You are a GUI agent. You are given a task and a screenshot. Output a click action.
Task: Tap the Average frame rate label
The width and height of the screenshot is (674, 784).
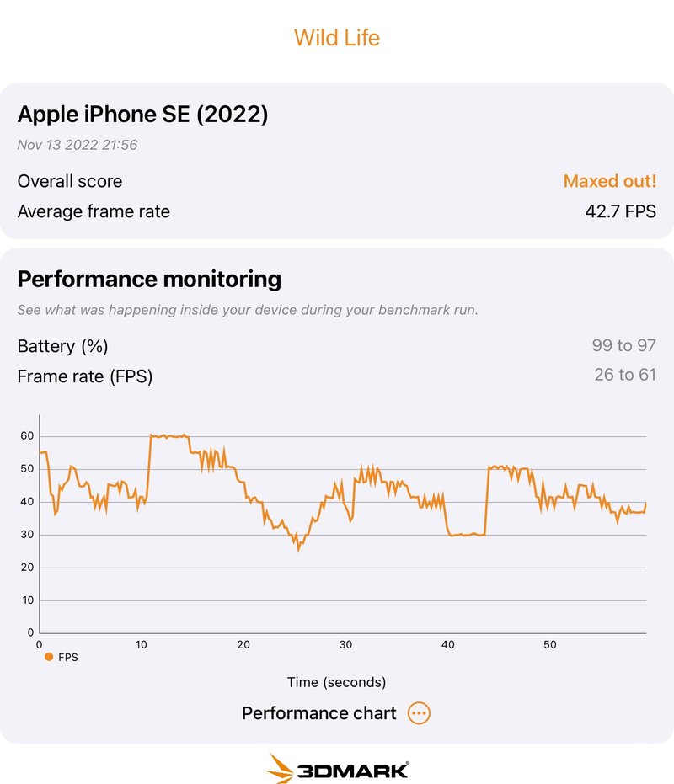point(94,211)
